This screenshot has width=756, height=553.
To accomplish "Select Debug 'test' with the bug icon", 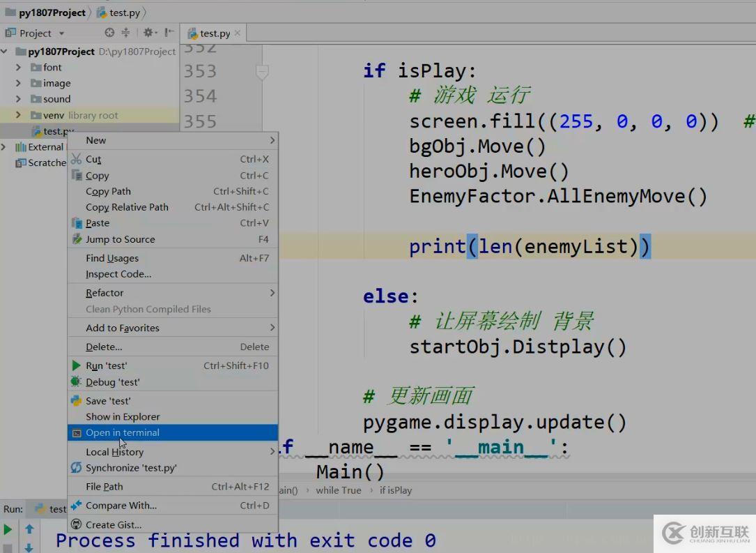I will [112, 382].
